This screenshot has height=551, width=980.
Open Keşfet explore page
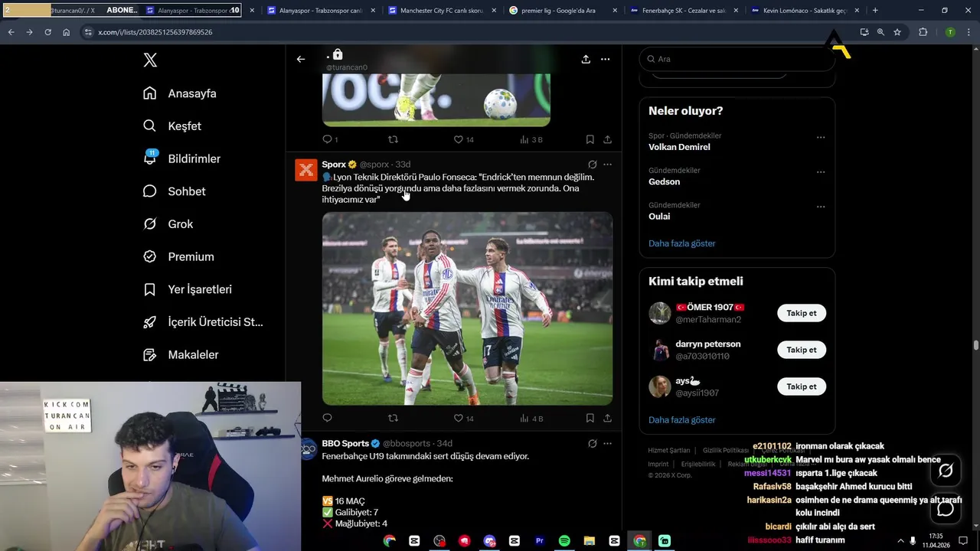172,126
